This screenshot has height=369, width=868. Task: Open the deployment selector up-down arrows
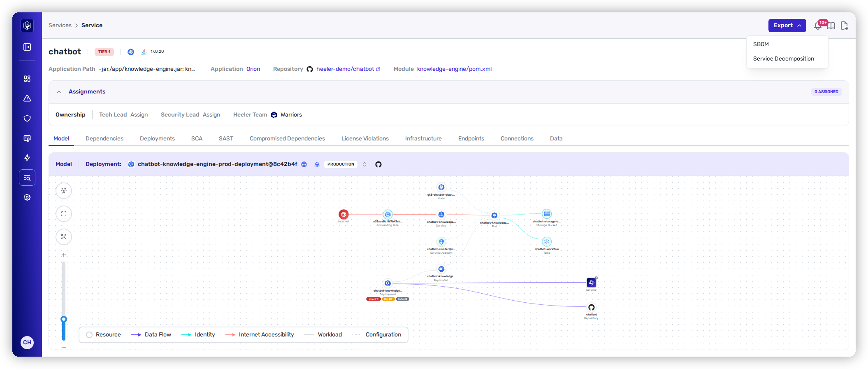[x=364, y=164]
